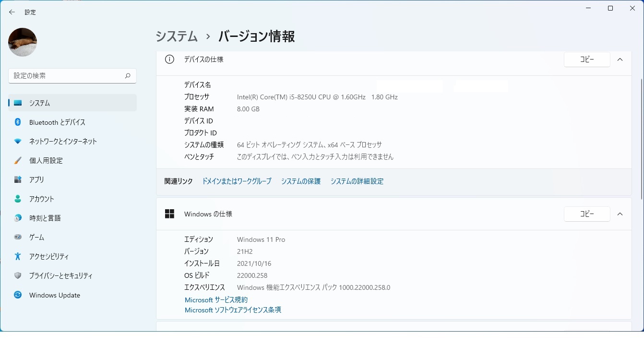This screenshot has height=346, width=644.
Task: Click the 21H2 version value
Action: (x=245, y=251)
